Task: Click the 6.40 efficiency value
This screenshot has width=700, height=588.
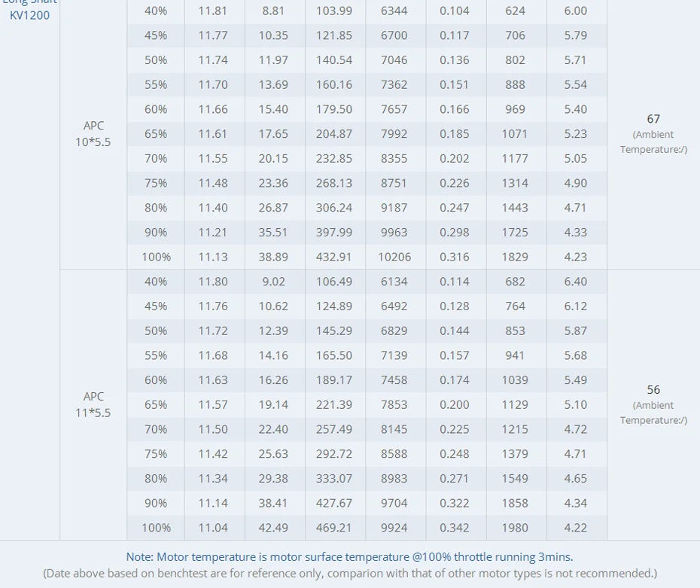Action: tap(575, 282)
